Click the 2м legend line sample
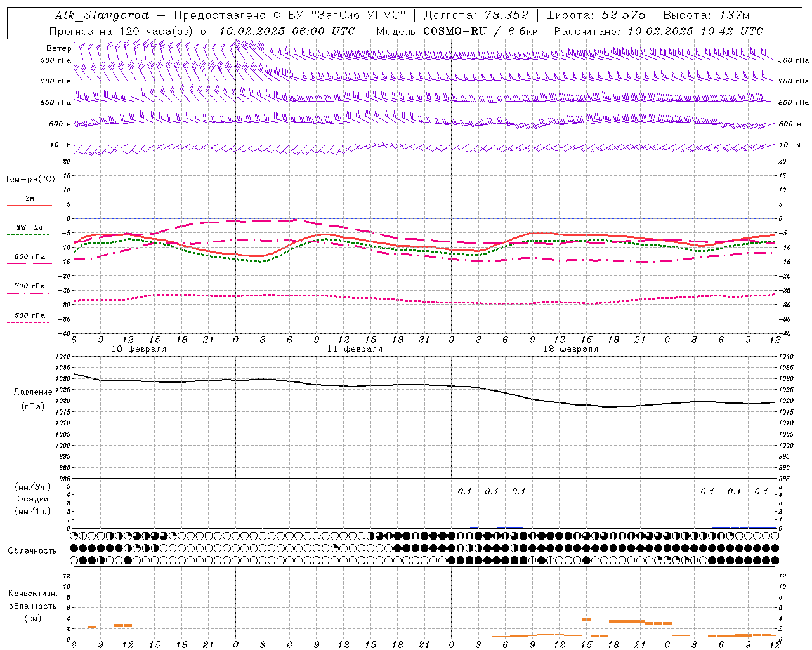Image resolution: width=812 pixels, height=650 pixels. click(x=29, y=205)
